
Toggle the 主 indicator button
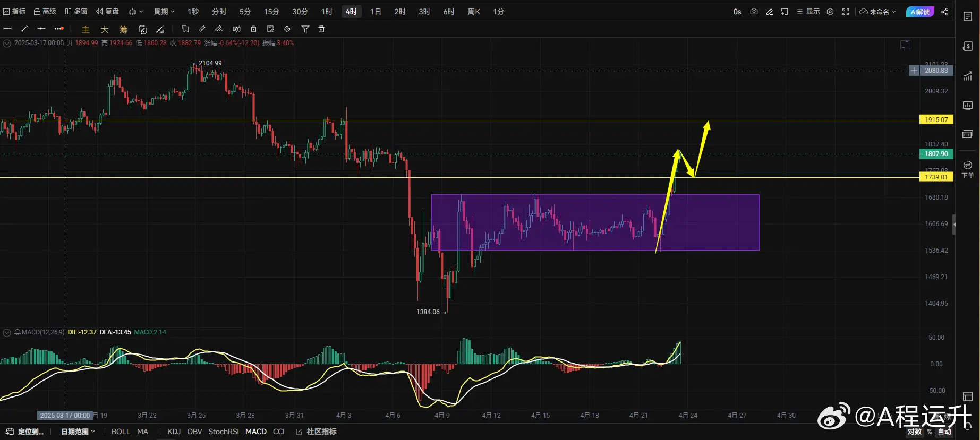coord(86,30)
